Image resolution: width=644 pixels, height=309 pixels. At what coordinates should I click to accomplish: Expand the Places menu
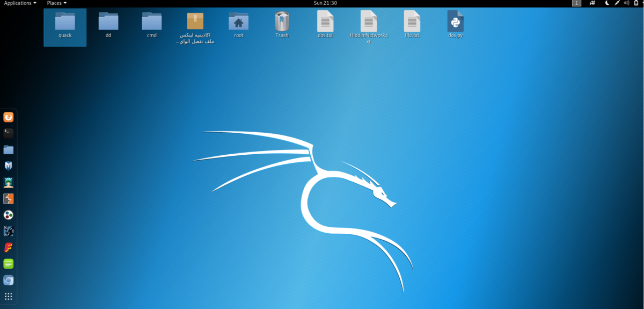56,3
